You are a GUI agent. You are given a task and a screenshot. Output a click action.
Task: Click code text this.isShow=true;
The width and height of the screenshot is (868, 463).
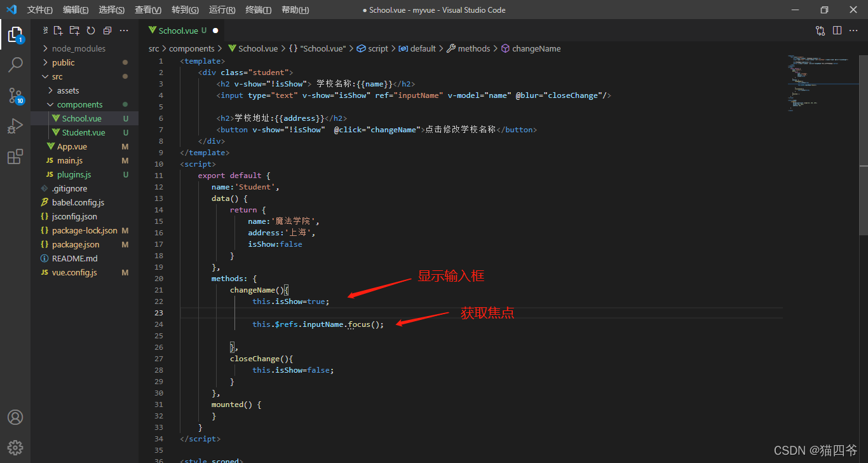(291, 301)
